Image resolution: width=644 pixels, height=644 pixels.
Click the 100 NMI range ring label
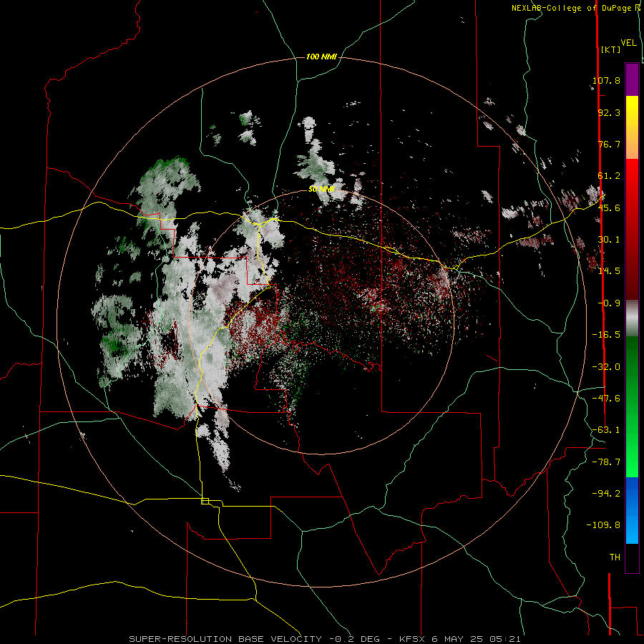click(x=321, y=57)
